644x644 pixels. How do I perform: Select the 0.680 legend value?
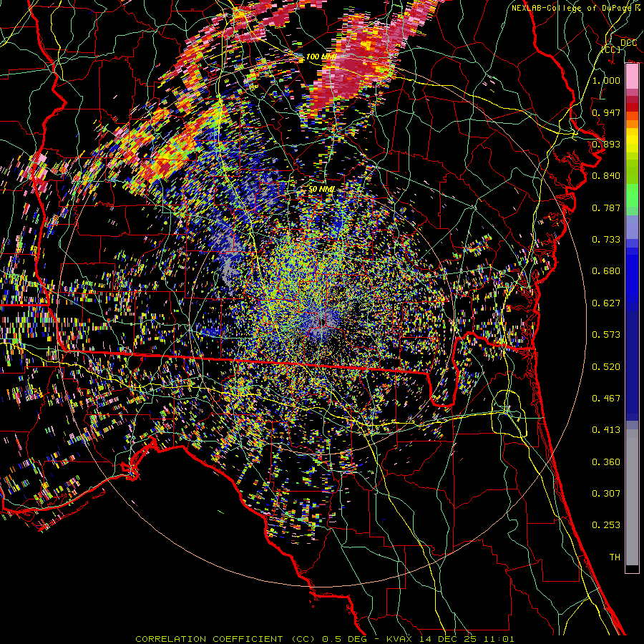click(x=606, y=271)
